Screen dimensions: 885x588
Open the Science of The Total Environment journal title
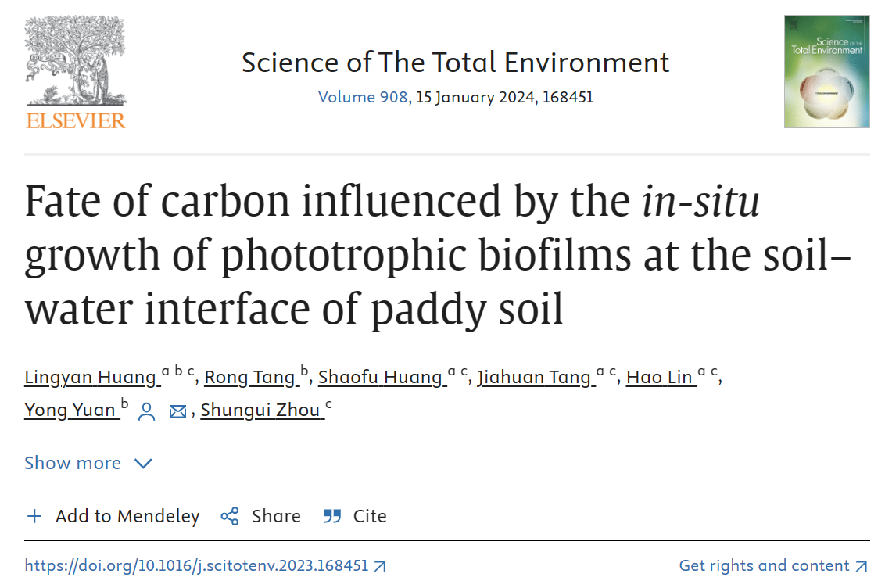point(455,63)
